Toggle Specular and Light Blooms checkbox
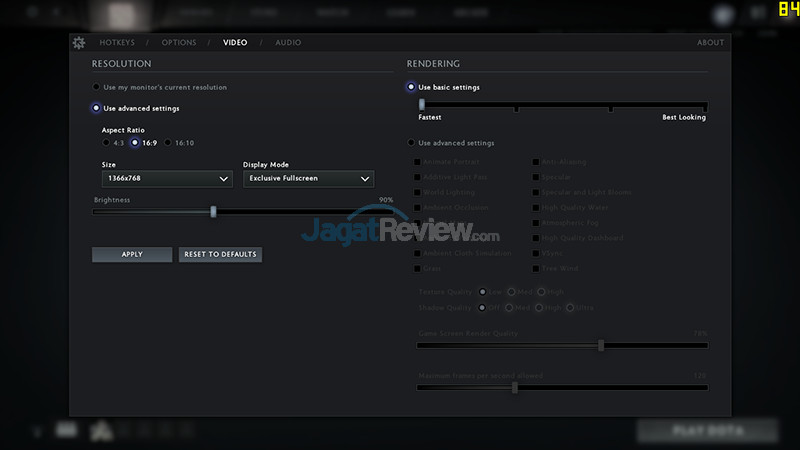Viewport: 800px width, 450px height. pos(536,192)
